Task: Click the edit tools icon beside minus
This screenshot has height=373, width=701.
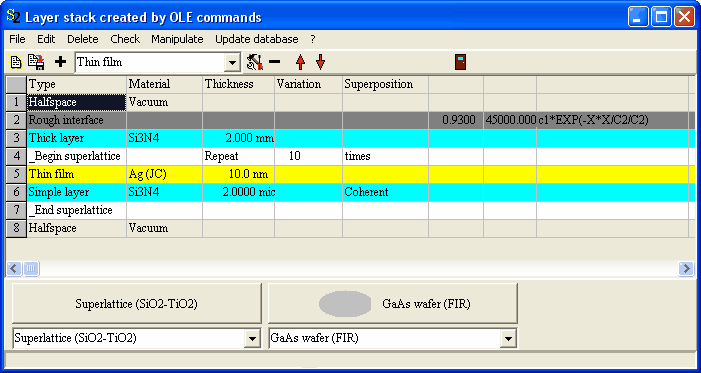Action: pos(254,62)
